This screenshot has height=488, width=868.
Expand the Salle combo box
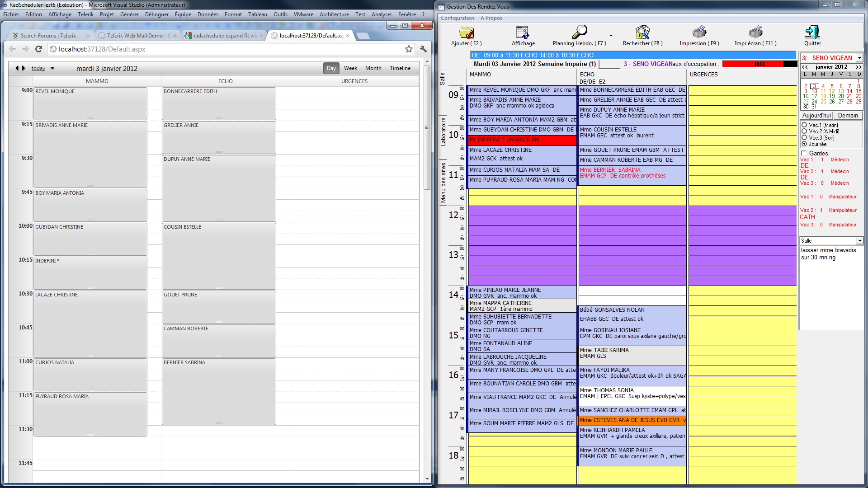tap(859, 241)
